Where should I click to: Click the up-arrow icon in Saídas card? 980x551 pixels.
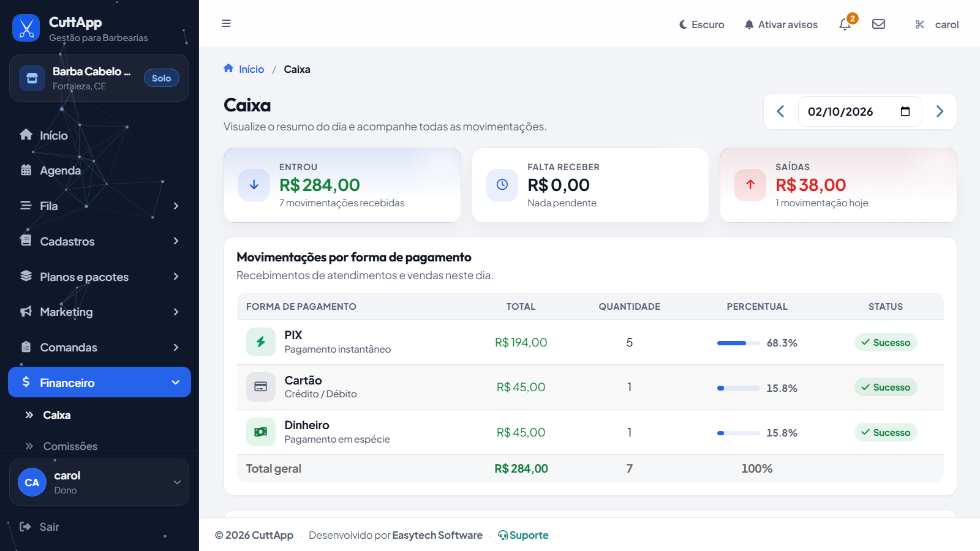pyautogui.click(x=750, y=185)
